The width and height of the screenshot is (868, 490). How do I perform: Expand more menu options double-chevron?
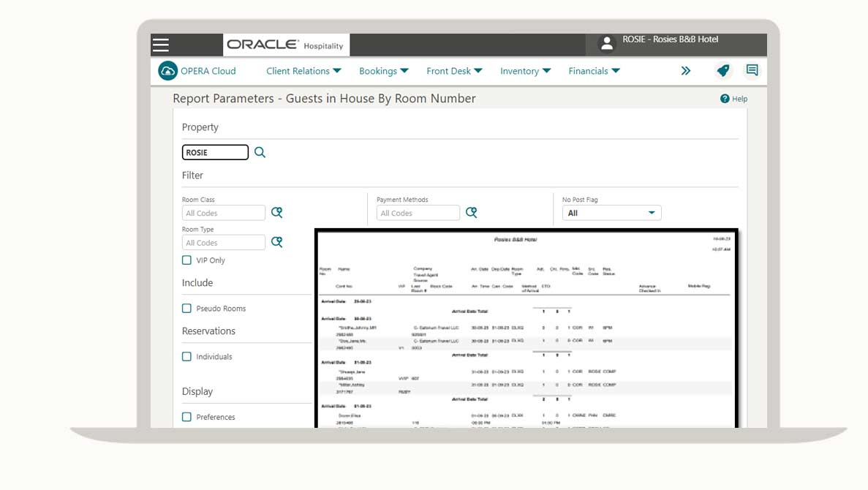coord(685,71)
